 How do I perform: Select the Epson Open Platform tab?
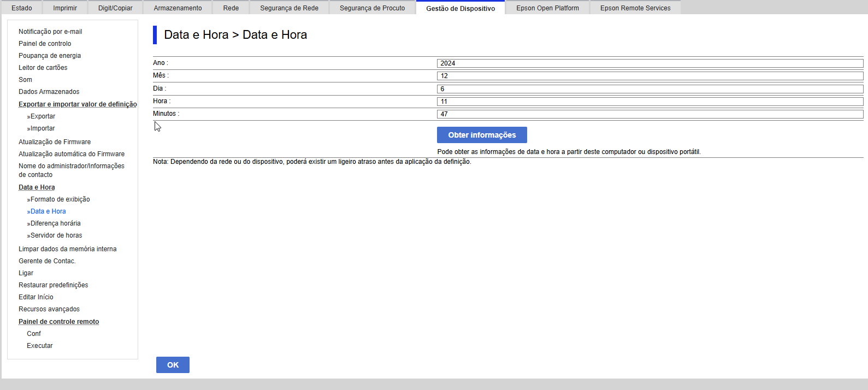point(547,8)
